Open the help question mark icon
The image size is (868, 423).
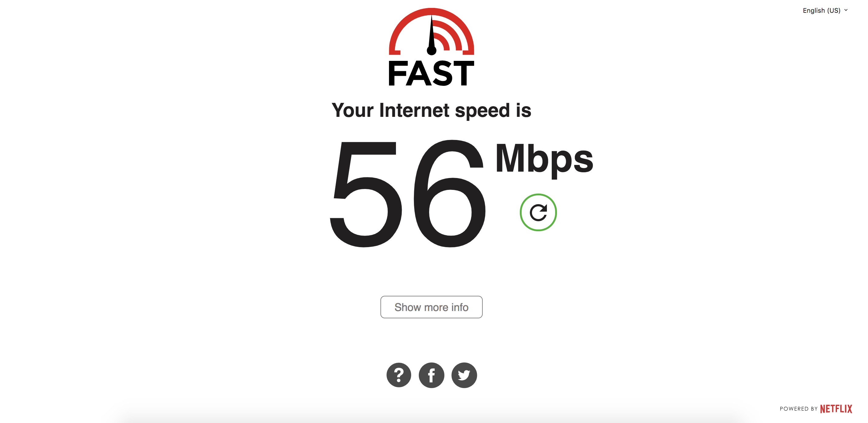[399, 375]
